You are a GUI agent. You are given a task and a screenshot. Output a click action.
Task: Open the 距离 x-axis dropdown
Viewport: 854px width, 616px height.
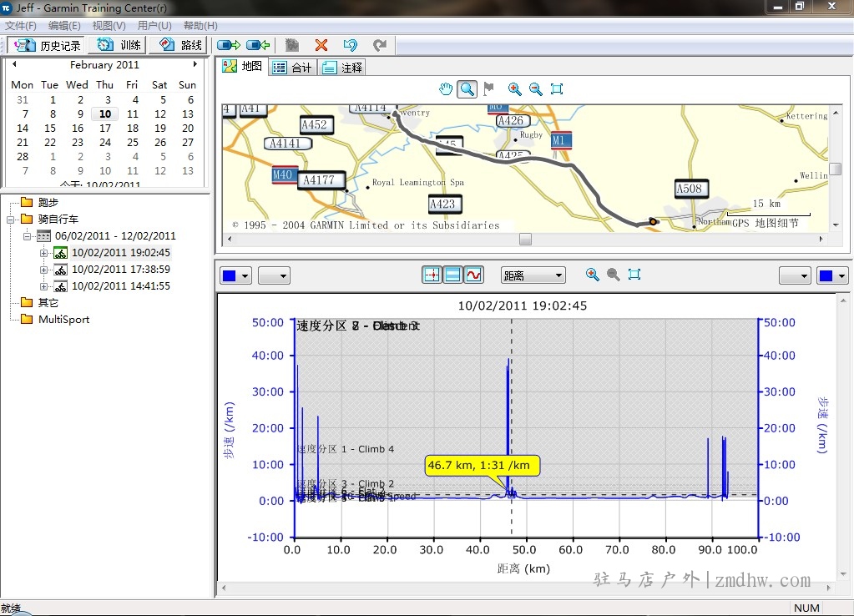[x=533, y=275]
